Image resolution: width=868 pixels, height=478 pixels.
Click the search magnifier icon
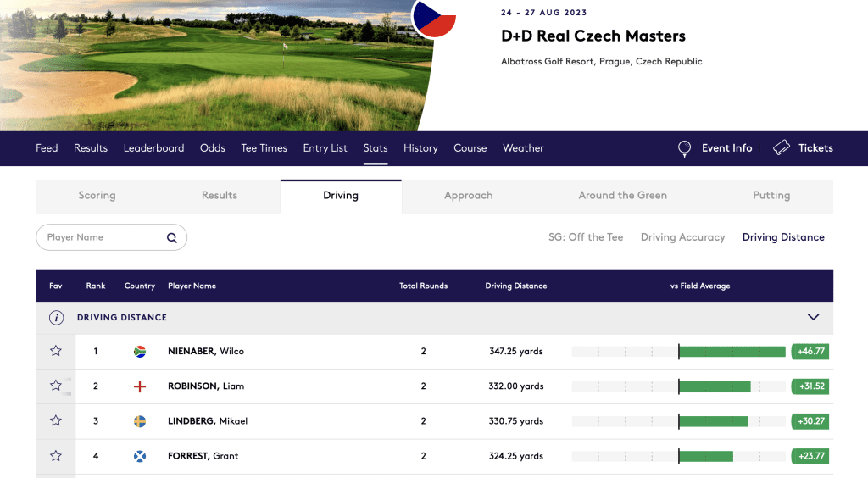172,237
